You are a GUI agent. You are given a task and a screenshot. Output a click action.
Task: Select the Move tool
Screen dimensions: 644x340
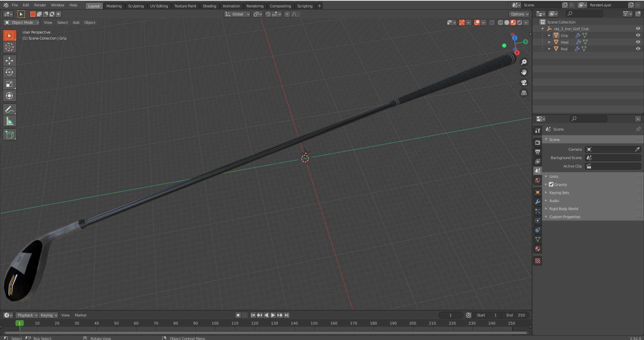[9, 60]
